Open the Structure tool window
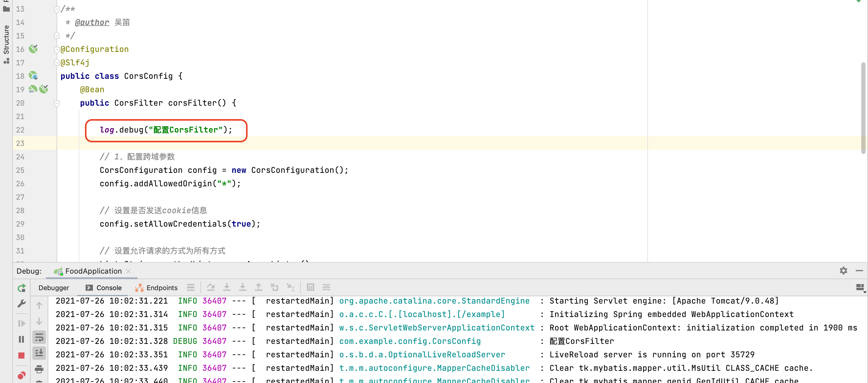The image size is (868, 383). tap(6, 40)
